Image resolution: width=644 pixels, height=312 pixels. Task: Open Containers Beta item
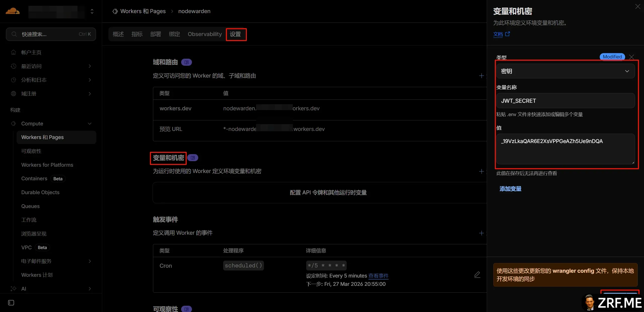(43, 179)
